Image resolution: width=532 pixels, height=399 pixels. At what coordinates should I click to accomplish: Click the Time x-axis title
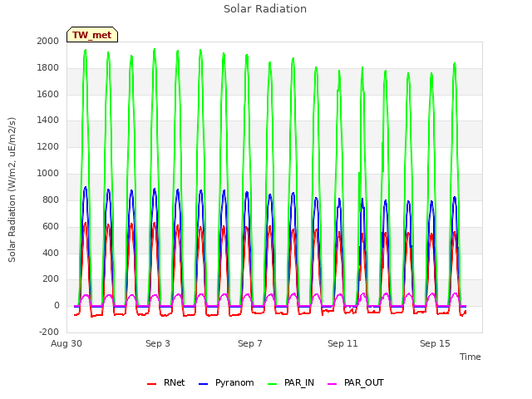tap(470, 357)
